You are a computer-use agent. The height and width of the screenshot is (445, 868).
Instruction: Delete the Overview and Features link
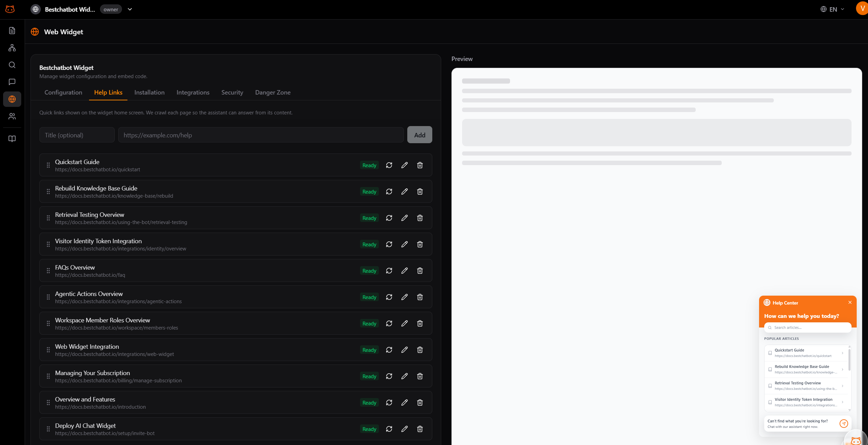420,403
